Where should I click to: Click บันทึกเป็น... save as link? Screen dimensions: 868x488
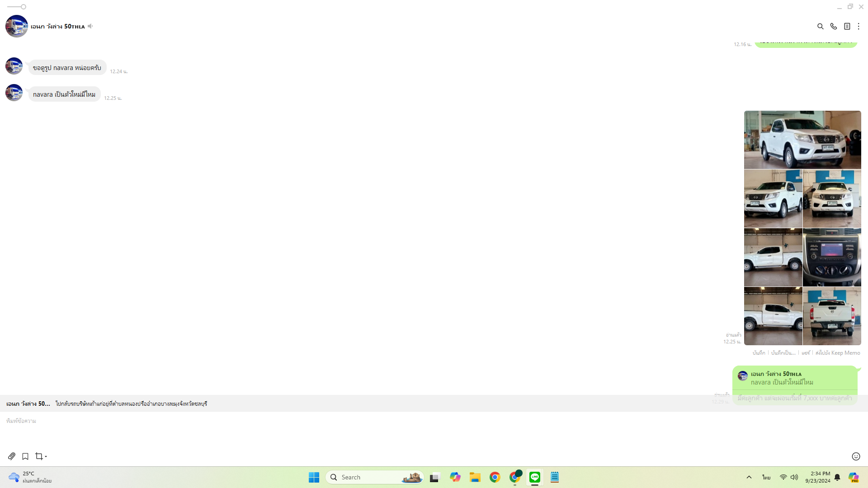pos(783,353)
